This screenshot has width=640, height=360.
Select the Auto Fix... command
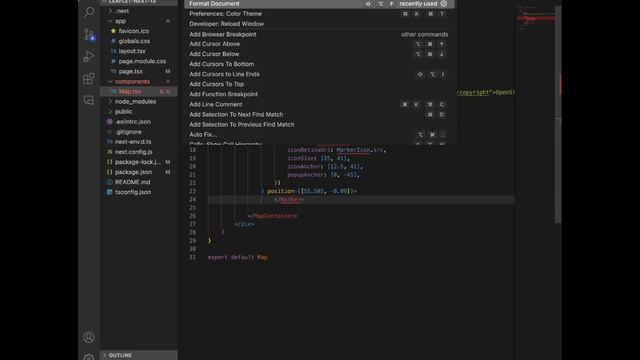tap(319, 135)
